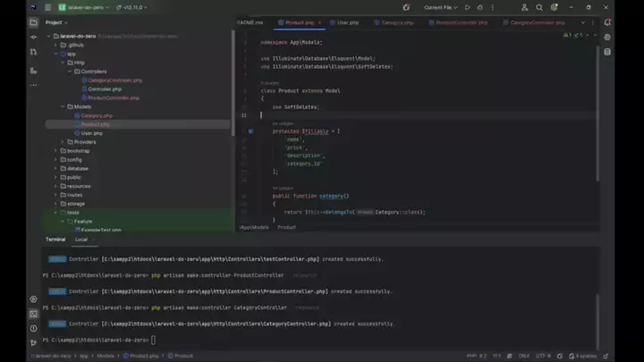Screen dimensions: 644x362
Task: Open the Terminal tool window icon
Action: point(34,314)
